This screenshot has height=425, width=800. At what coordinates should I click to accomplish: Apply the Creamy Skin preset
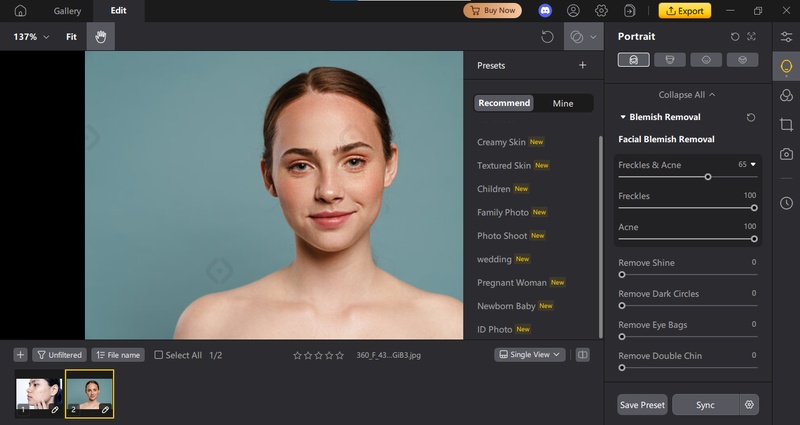[x=500, y=142]
